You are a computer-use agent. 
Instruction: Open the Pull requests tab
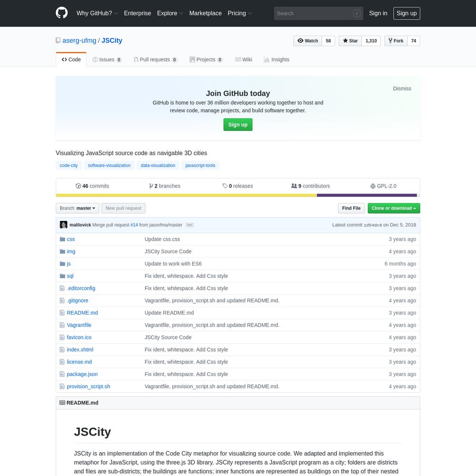coord(156,59)
